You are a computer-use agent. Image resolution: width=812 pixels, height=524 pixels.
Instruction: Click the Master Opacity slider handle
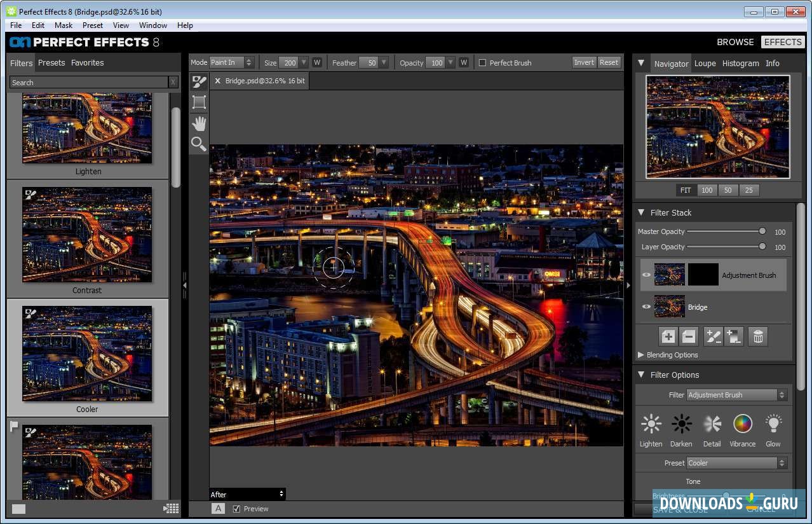coord(762,231)
